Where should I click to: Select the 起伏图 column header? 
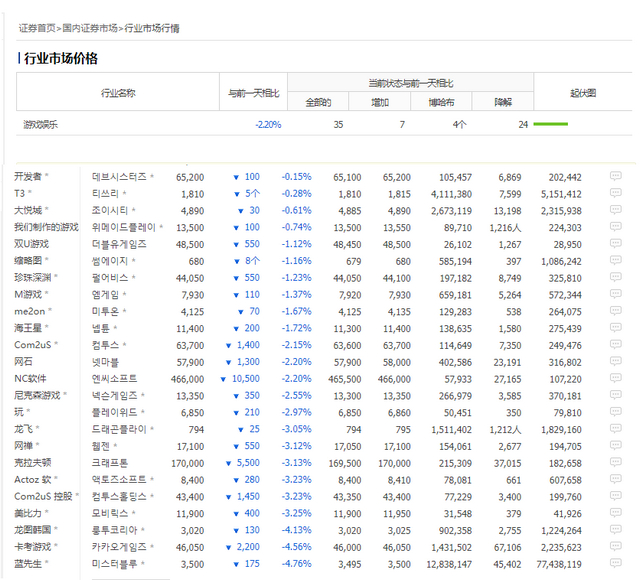coord(583,93)
